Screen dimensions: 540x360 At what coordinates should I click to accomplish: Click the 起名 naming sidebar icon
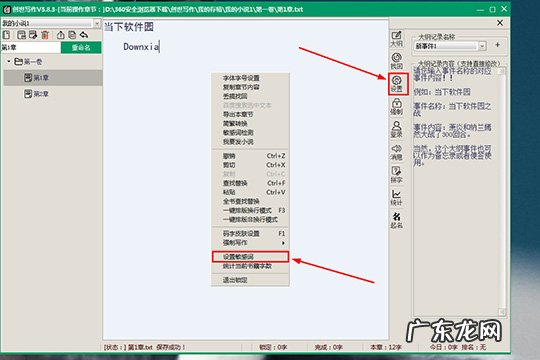click(396, 220)
